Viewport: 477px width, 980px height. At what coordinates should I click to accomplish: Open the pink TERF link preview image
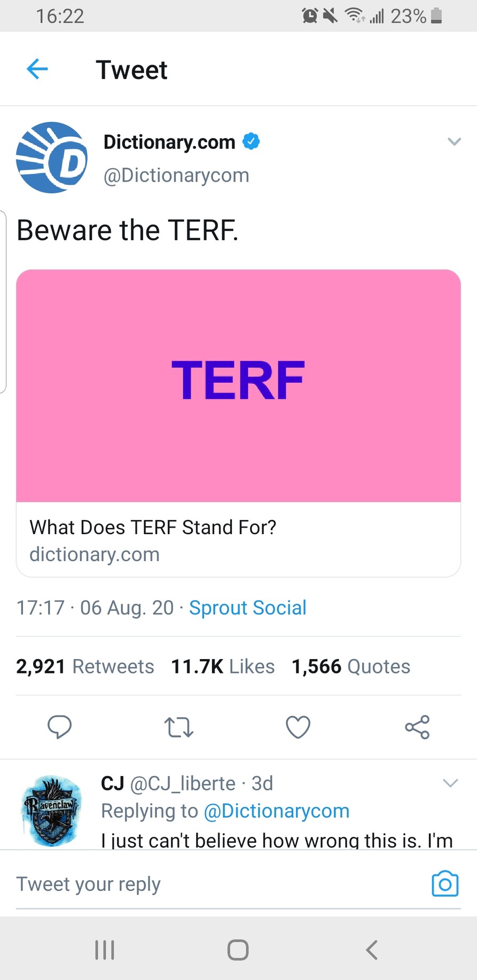pos(238,386)
